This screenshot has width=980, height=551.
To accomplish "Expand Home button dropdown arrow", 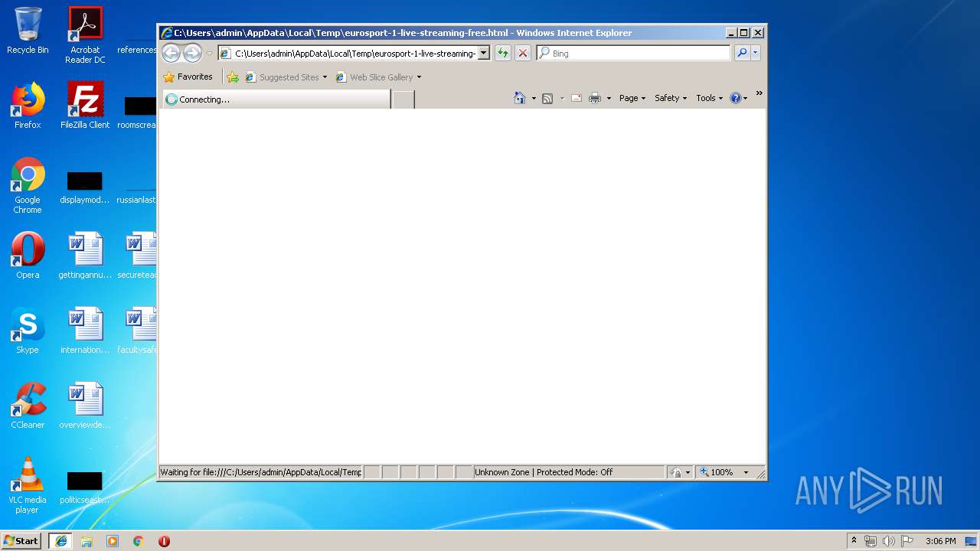I will pos(534,98).
